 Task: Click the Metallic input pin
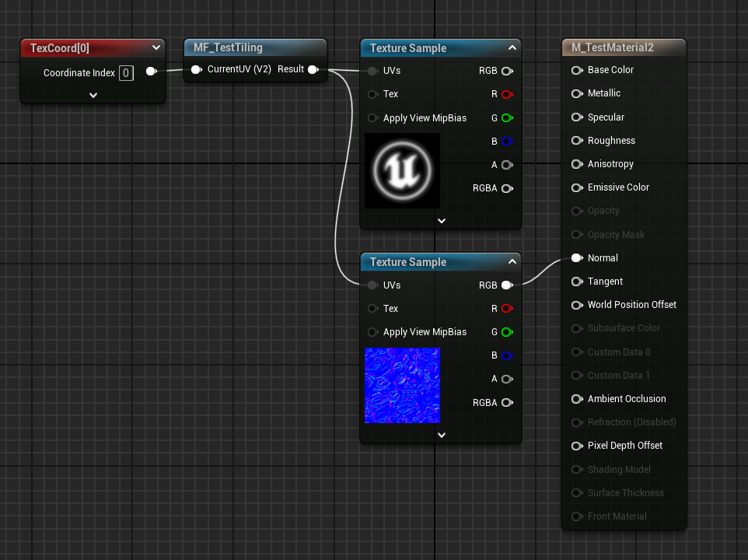[577, 93]
